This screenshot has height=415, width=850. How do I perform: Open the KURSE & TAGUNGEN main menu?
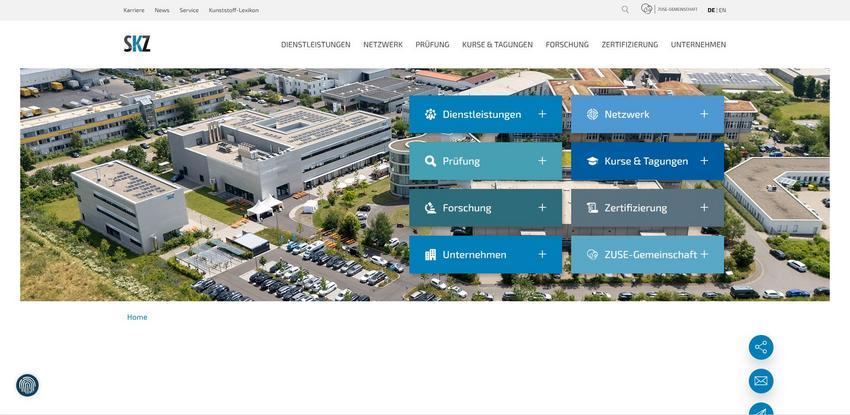tap(498, 44)
